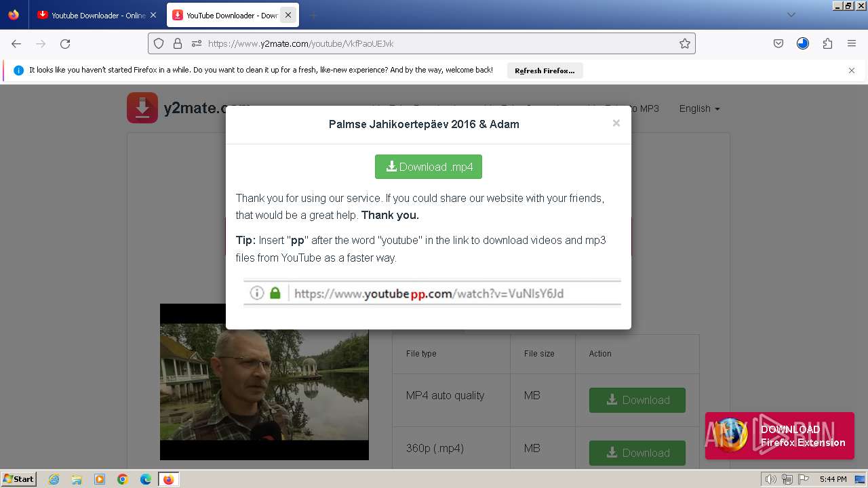This screenshot has width=868, height=488.
Task: Click the y2mate.com address bar
Action: [x=422, y=43]
